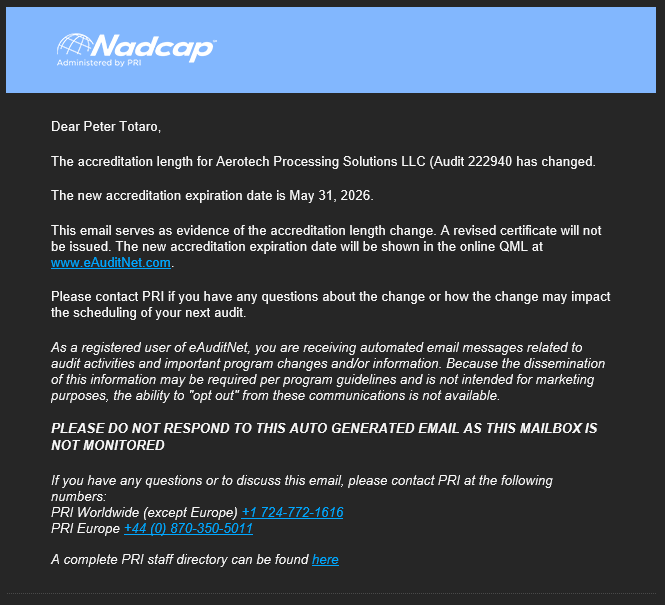Click the "If you have any questions" sentence
The width and height of the screenshot is (665, 605).
pos(300,481)
